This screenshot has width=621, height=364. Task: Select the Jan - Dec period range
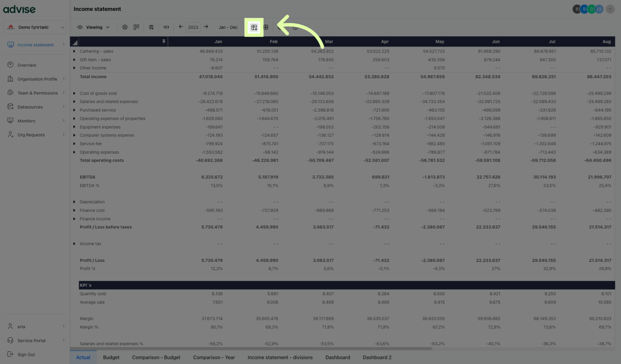pyautogui.click(x=228, y=27)
